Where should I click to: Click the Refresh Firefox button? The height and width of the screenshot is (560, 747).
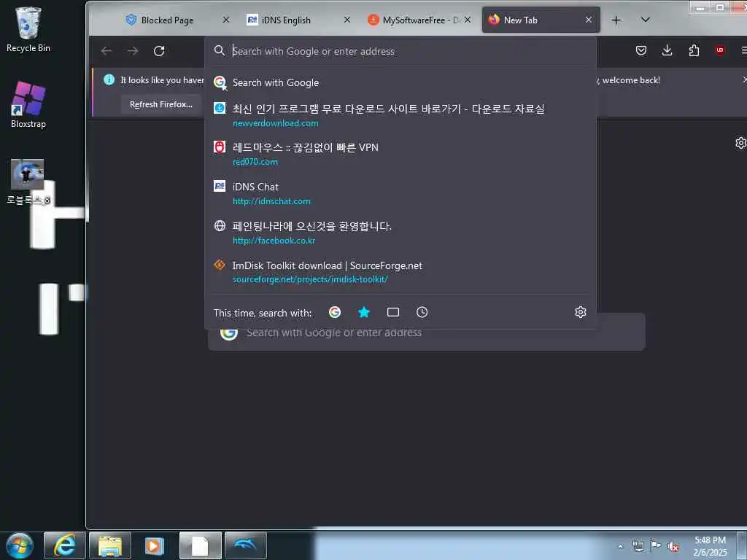pos(161,104)
